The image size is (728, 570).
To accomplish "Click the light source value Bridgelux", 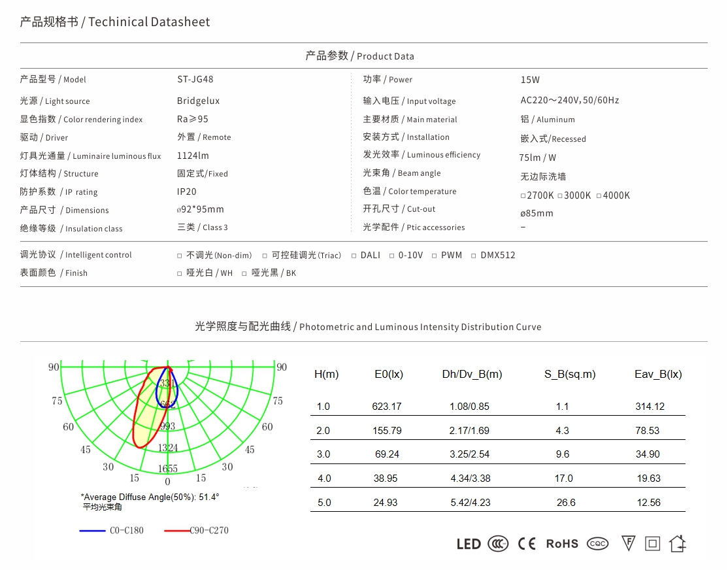I will (x=198, y=101).
